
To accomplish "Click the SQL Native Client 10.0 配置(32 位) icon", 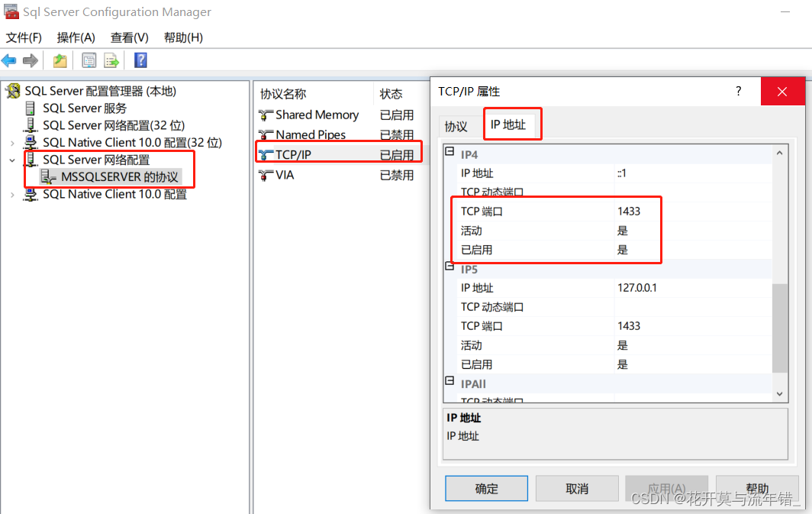I will (31, 142).
